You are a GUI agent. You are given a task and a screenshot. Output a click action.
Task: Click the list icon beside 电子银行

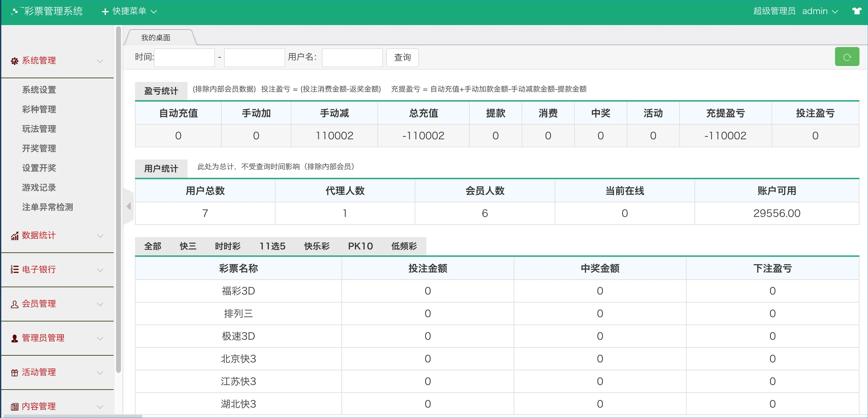pyautogui.click(x=14, y=270)
